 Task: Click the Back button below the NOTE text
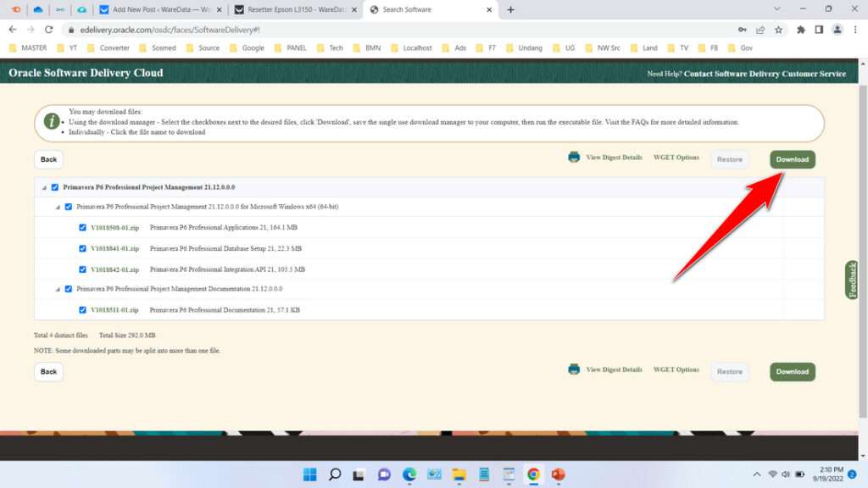click(x=48, y=372)
